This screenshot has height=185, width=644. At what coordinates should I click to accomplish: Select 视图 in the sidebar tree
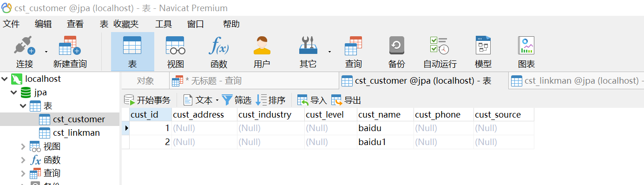coord(52,147)
